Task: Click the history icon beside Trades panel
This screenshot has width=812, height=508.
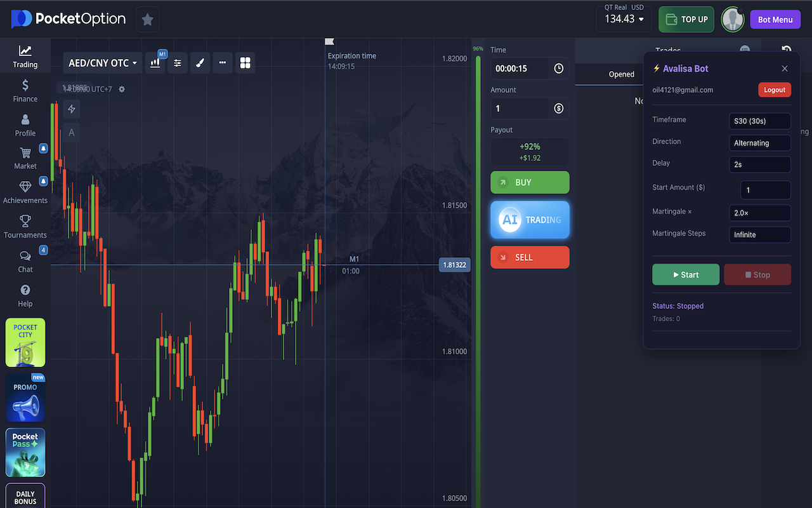Action: (787, 51)
